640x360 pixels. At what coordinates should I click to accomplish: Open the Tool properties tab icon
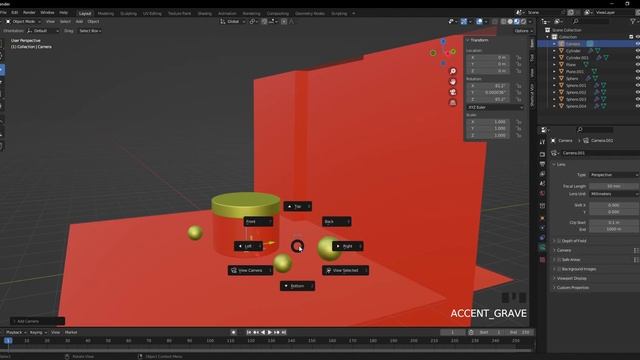click(x=542, y=142)
